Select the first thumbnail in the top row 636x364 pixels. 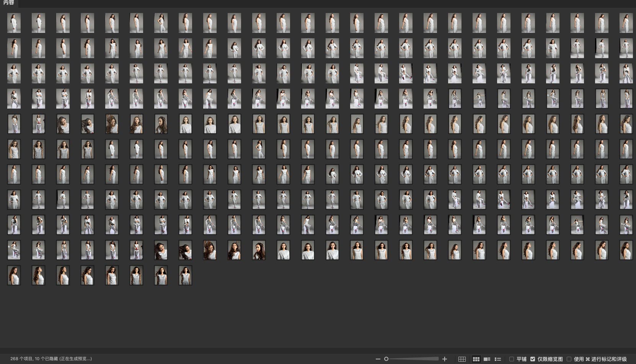click(x=14, y=23)
